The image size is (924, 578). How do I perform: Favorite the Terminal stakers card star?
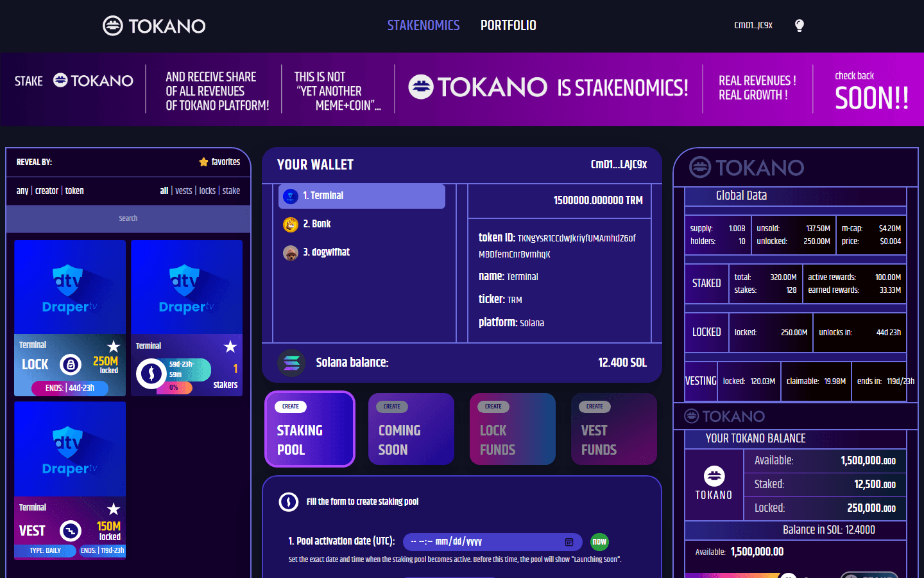(230, 347)
